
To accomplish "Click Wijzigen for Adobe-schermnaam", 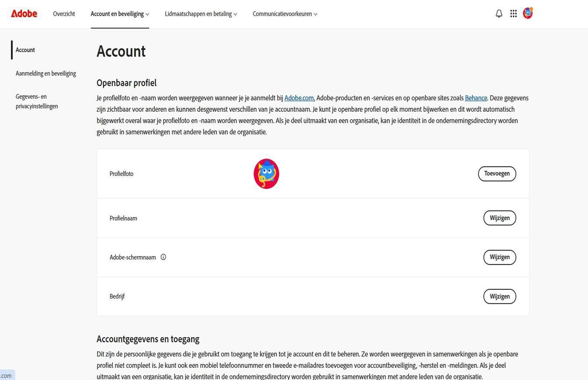I will point(499,257).
